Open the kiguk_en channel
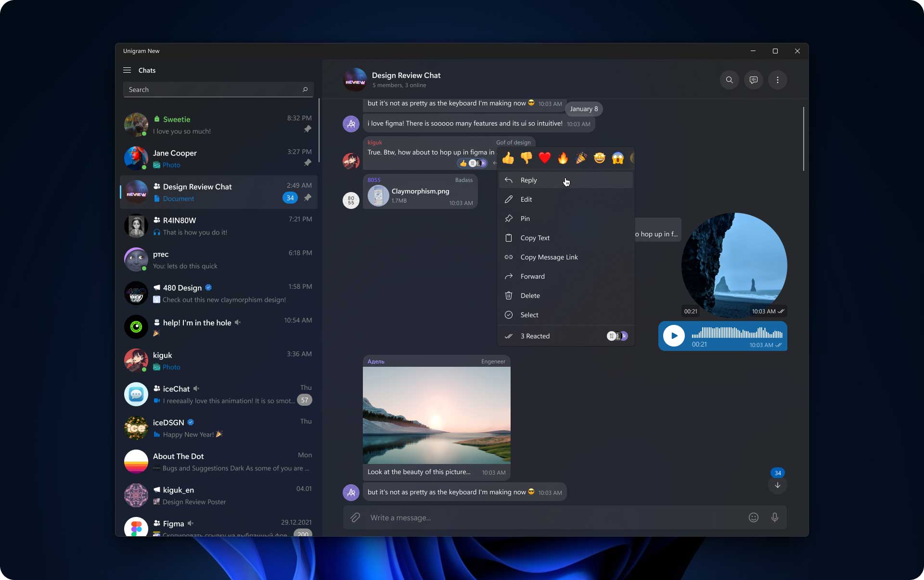Viewport: 924px width, 580px height. point(218,495)
